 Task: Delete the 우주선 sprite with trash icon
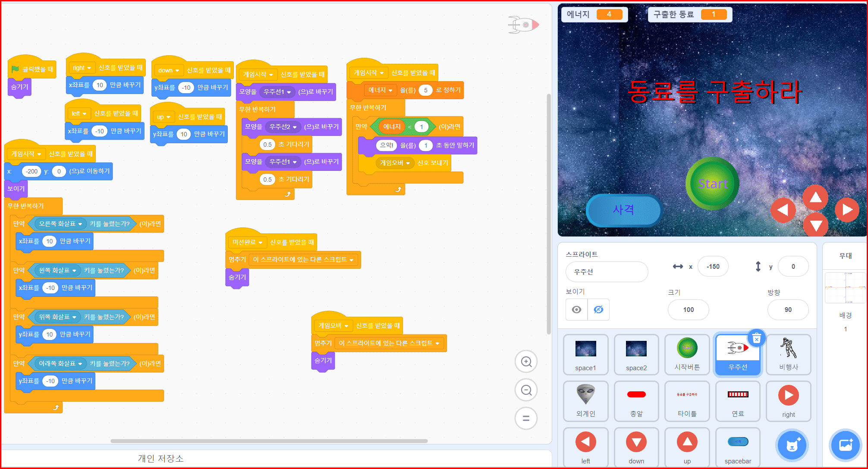756,339
